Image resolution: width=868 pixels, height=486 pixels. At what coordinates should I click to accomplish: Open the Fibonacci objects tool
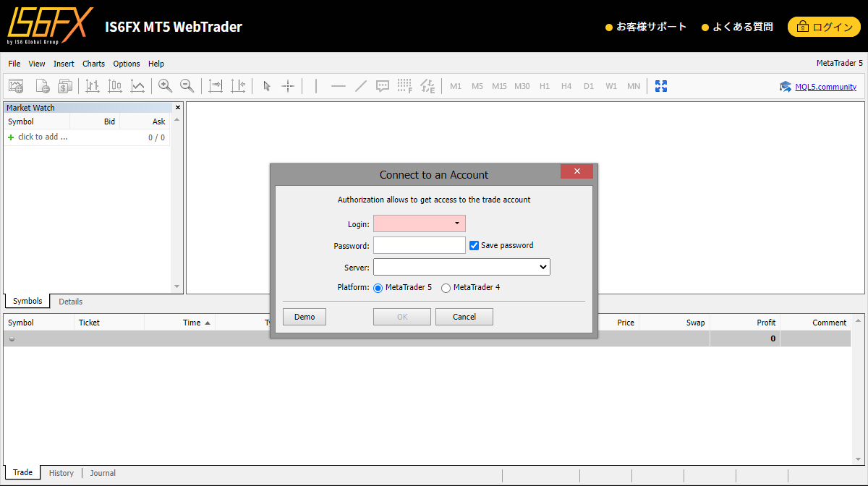405,86
